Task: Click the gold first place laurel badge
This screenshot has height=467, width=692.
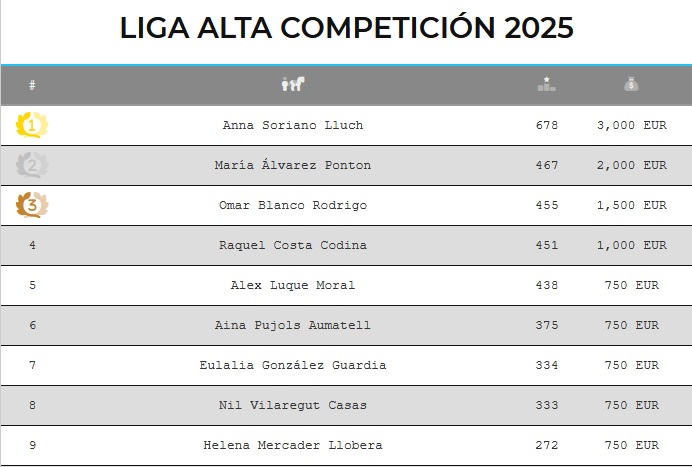Action: point(32,125)
